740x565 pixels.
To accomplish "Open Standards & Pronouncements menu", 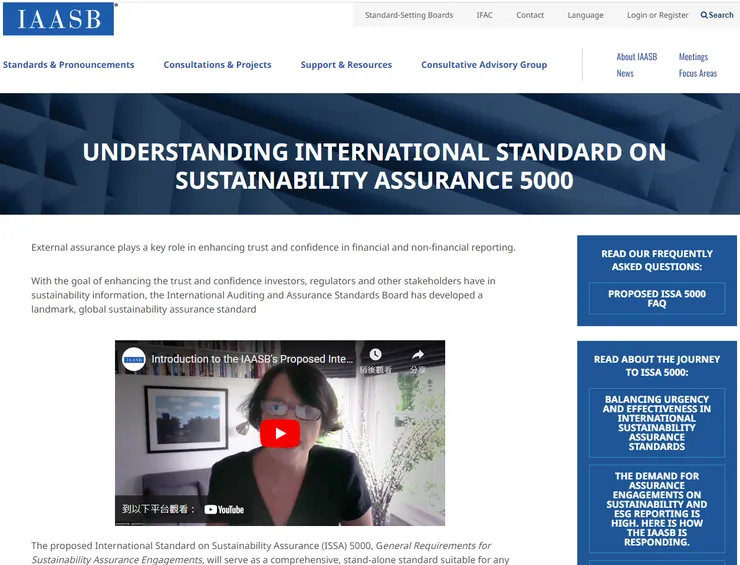I will pos(68,65).
